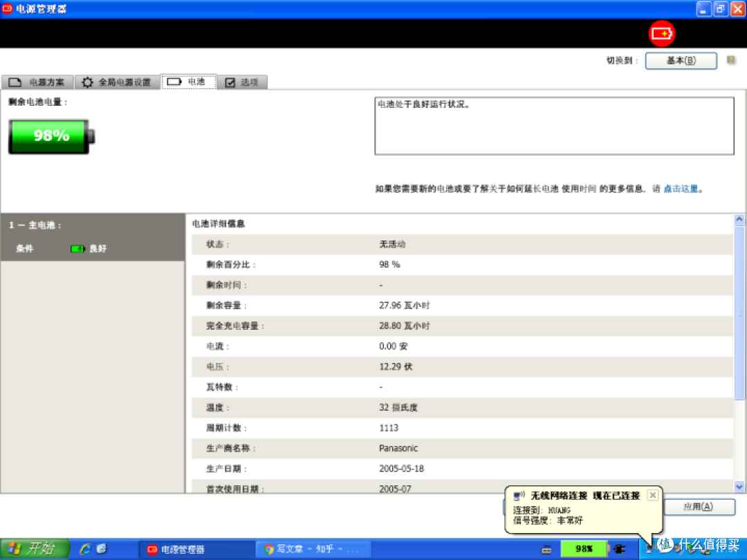Click the second quick launch icon beside Internet Explorer
747x560 pixels.
point(102,549)
